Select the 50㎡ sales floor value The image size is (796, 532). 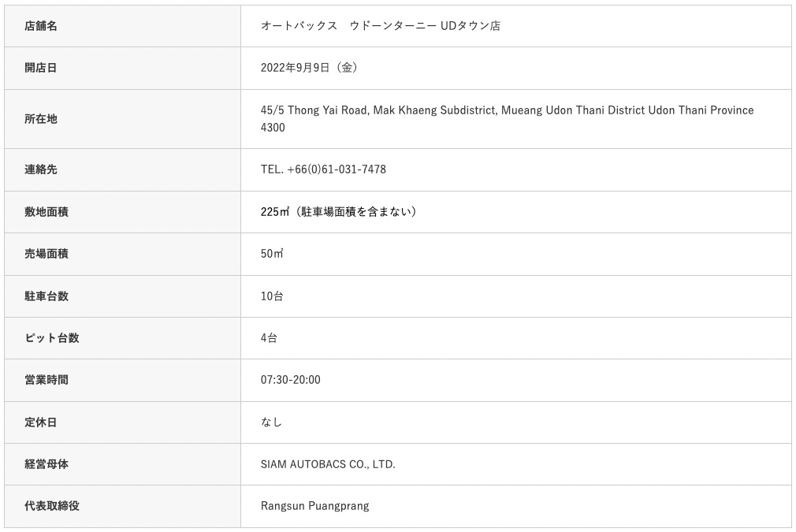point(272,254)
